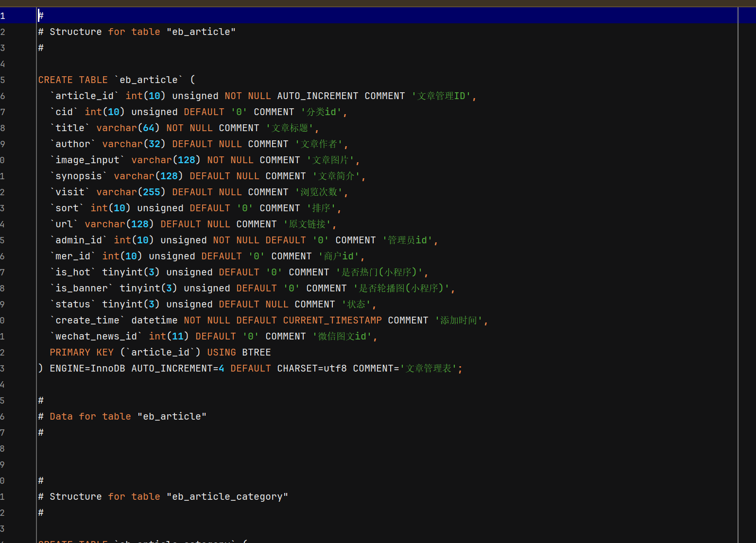Click the `cid` column name
This screenshot has height=543, width=756.
click(x=64, y=112)
